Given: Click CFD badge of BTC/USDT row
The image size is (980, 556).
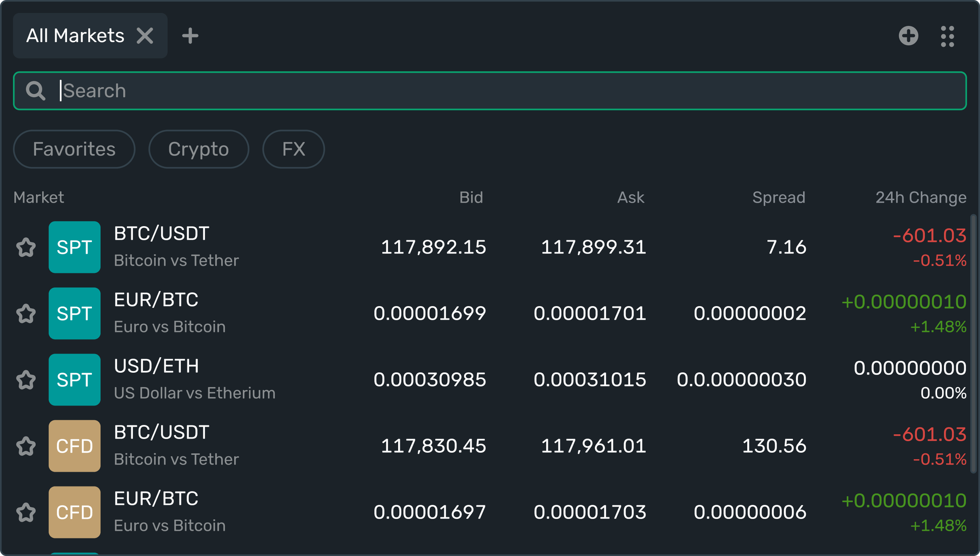Looking at the screenshot, I should (75, 446).
